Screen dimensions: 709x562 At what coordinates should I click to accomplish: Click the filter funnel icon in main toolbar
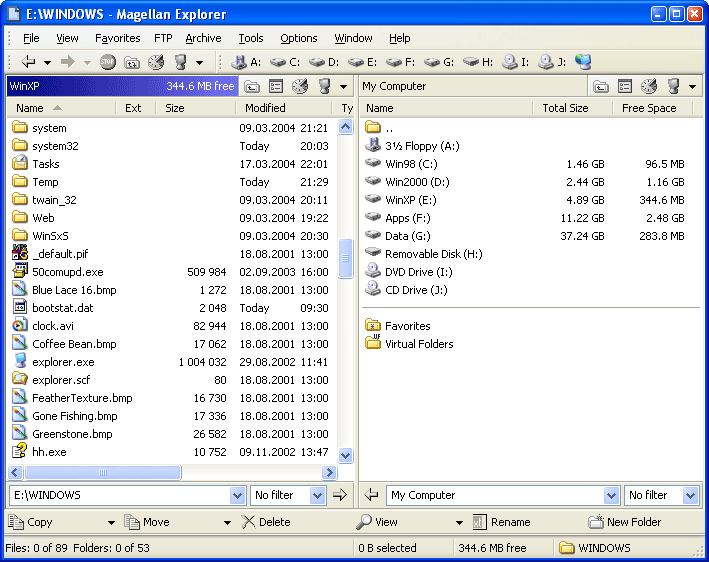(180, 62)
